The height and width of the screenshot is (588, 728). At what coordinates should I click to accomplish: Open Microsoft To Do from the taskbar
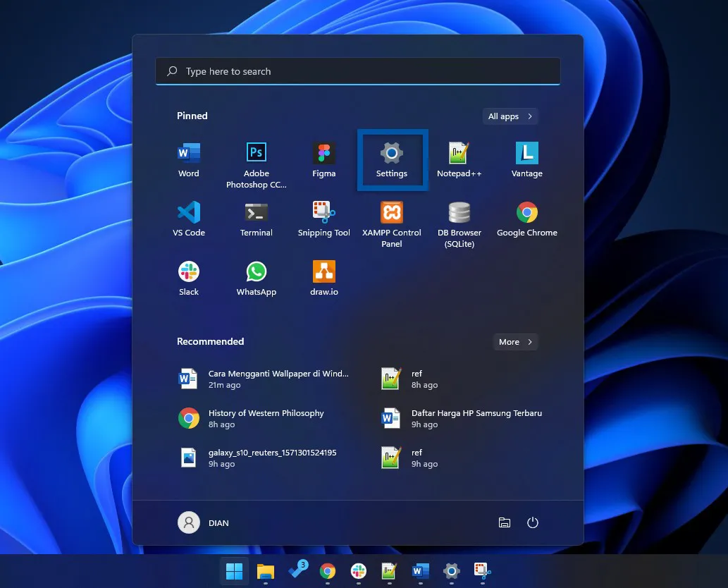[296, 571]
